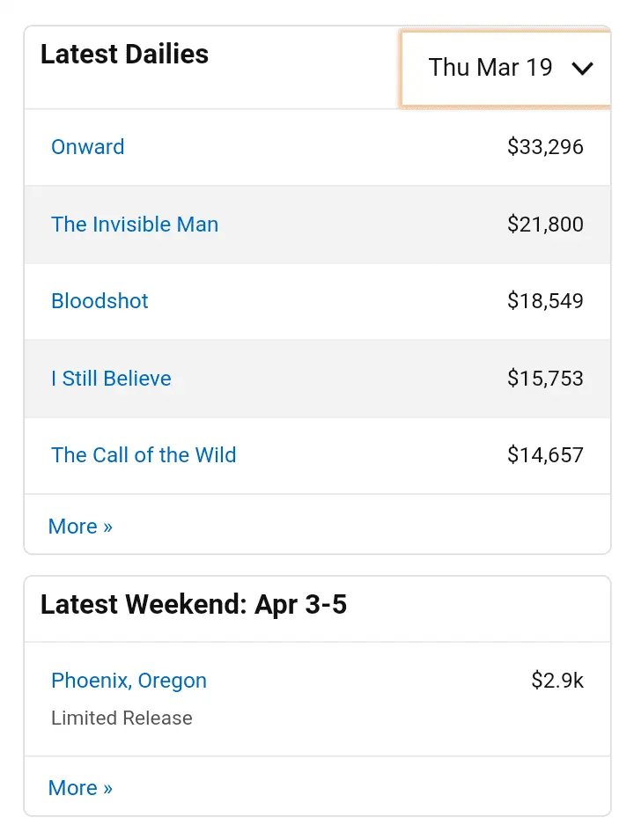
Task: Click More » under Latest Weekend
Action: (80, 788)
